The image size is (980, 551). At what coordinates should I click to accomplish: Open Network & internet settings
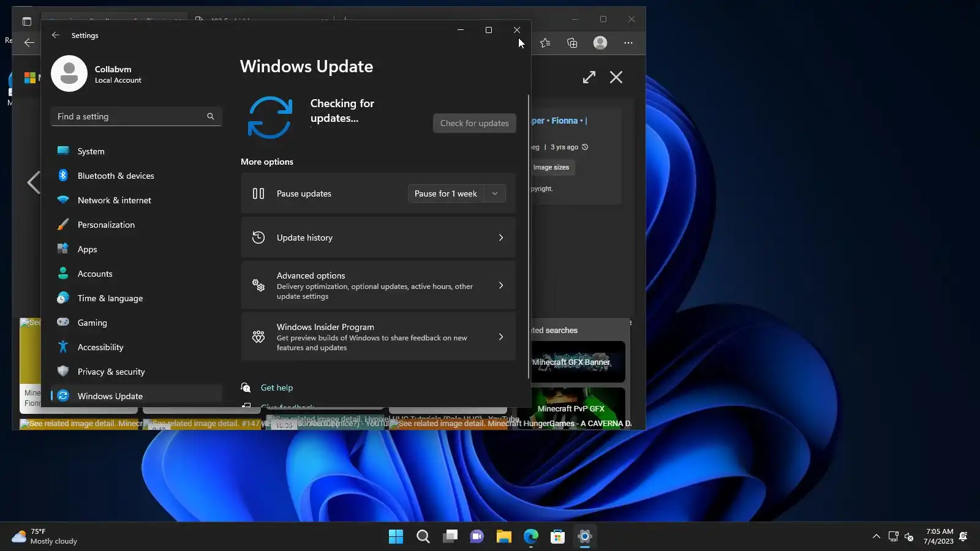136,200
